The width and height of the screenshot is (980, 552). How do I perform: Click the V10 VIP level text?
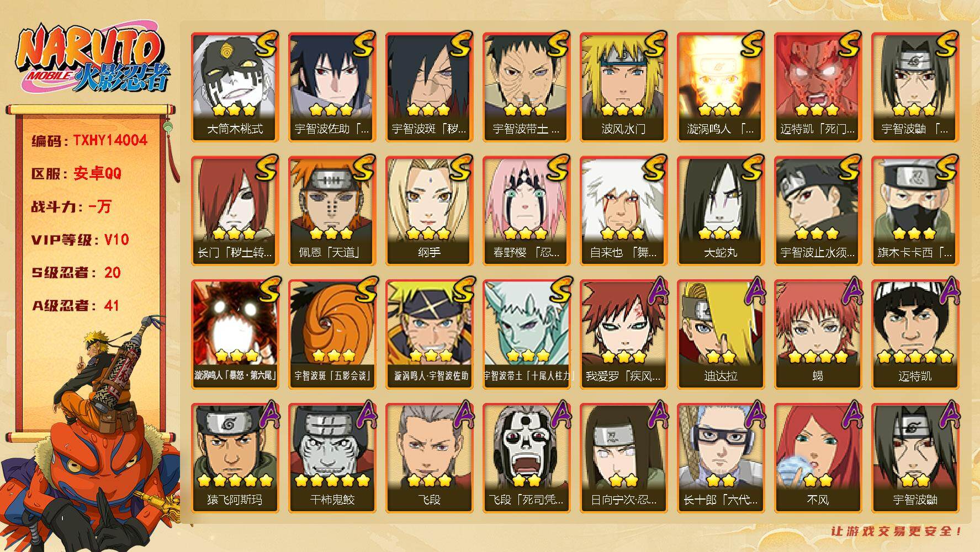(x=116, y=240)
